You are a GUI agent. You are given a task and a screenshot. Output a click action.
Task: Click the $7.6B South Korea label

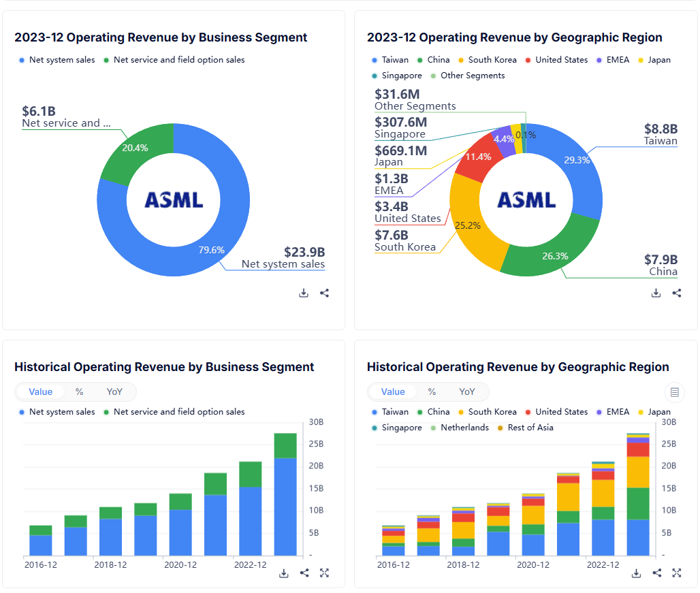click(405, 241)
